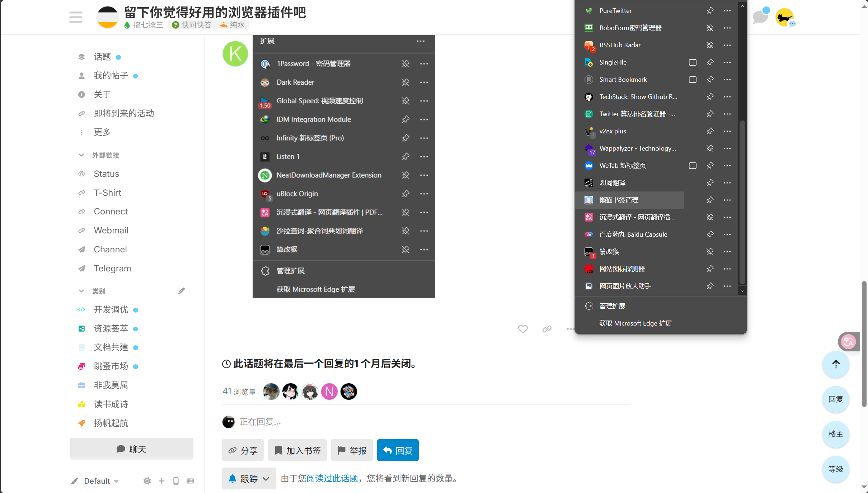Expand 更多 in sidebar

click(102, 132)
